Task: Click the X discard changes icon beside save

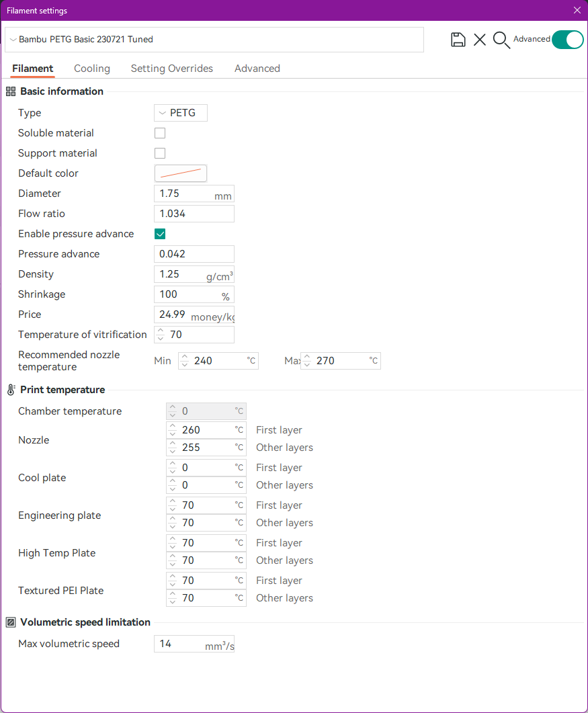Action: pyautogui.click(x=480, y=40)
